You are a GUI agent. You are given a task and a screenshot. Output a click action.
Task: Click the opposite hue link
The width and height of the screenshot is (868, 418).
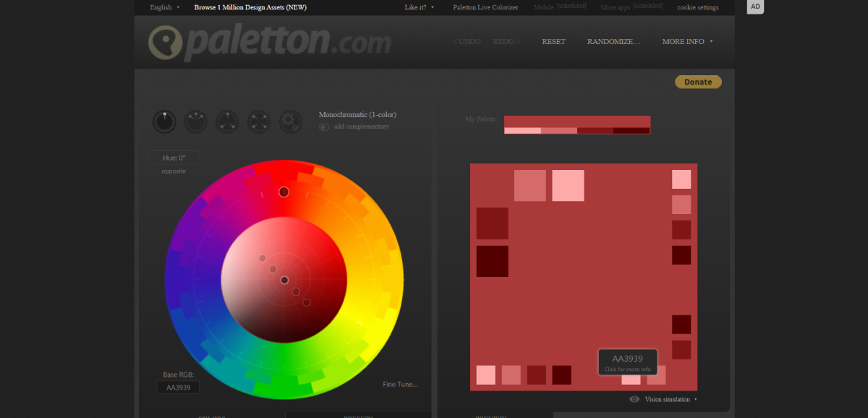tap(174, 171)
